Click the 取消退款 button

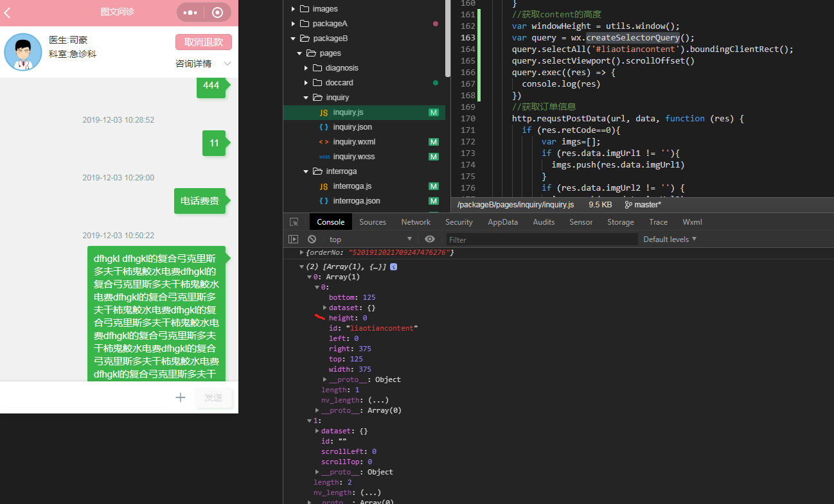[204, 42]
